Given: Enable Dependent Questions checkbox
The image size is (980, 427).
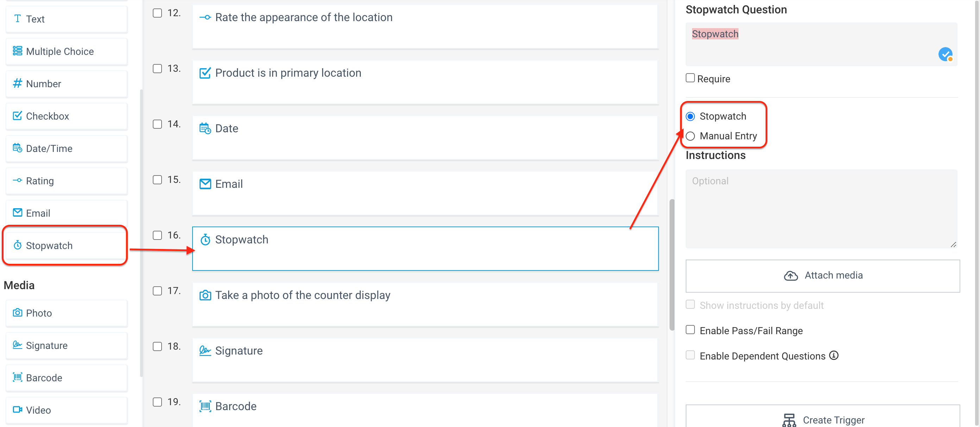Looking at the screenshot, I should pyautogui.click(x=691, y=355).
